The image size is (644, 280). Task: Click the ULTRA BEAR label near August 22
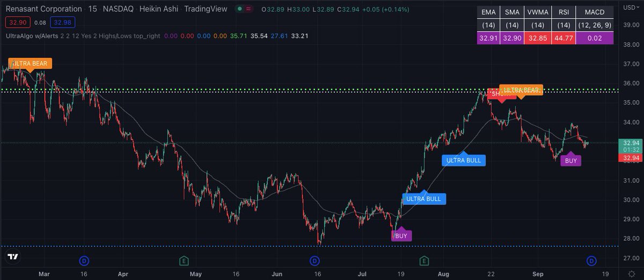tap(521, 90)
